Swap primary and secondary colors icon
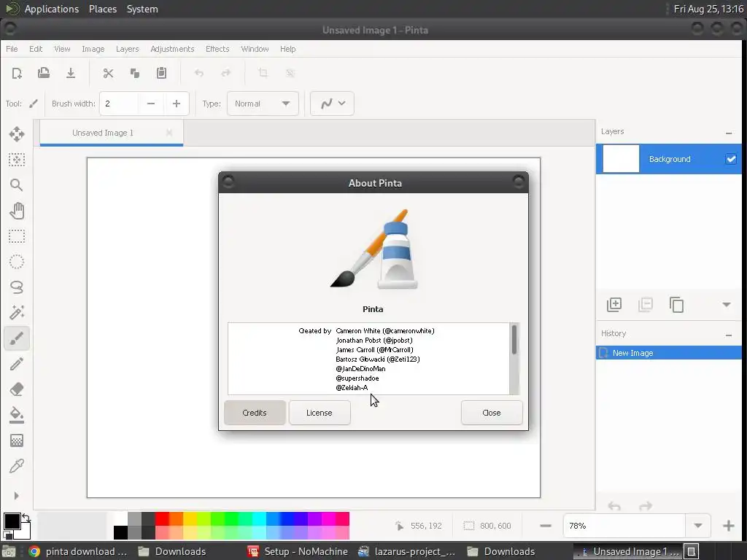This screenshot has width=747, height=560. (26, 518)
